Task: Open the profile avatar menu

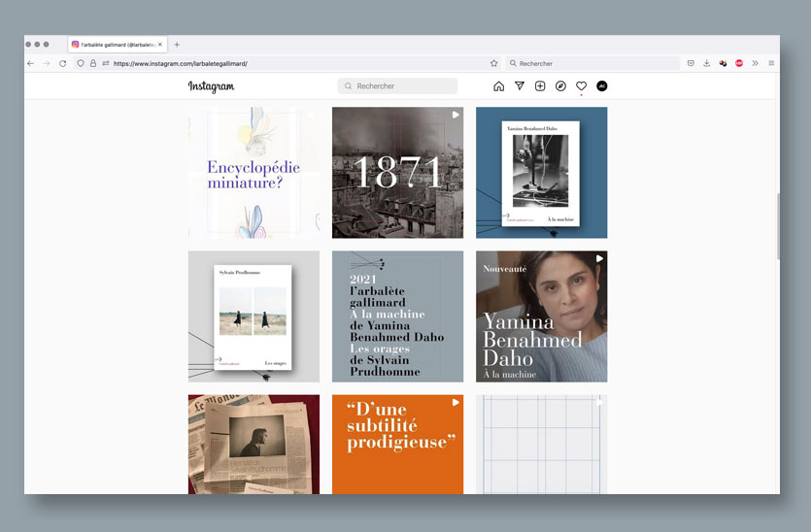Action: (x=601, y=86)
